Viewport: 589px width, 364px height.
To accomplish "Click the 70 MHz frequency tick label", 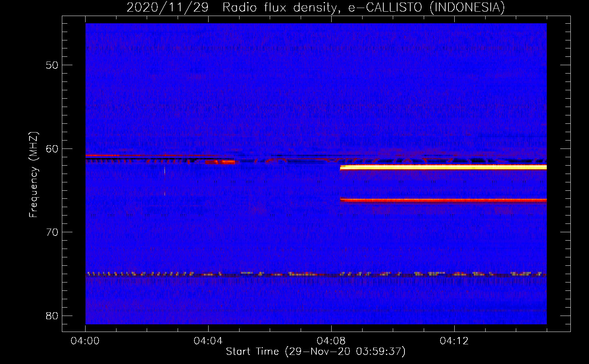I will pos(52,232).
